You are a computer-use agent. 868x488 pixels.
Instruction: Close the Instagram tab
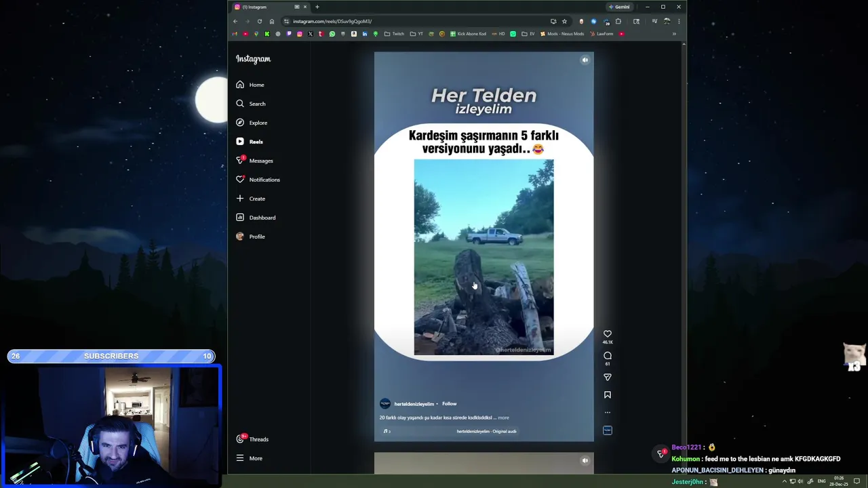pos(305,7)
